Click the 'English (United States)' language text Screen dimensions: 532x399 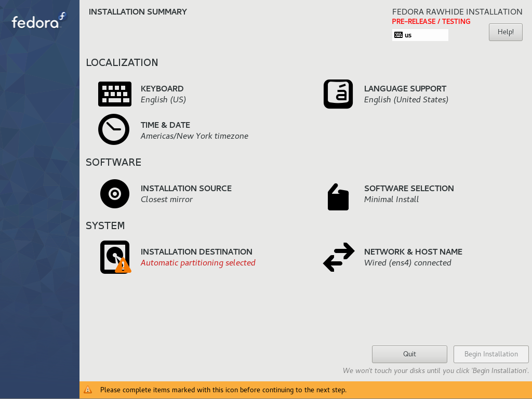coord(406,100)
